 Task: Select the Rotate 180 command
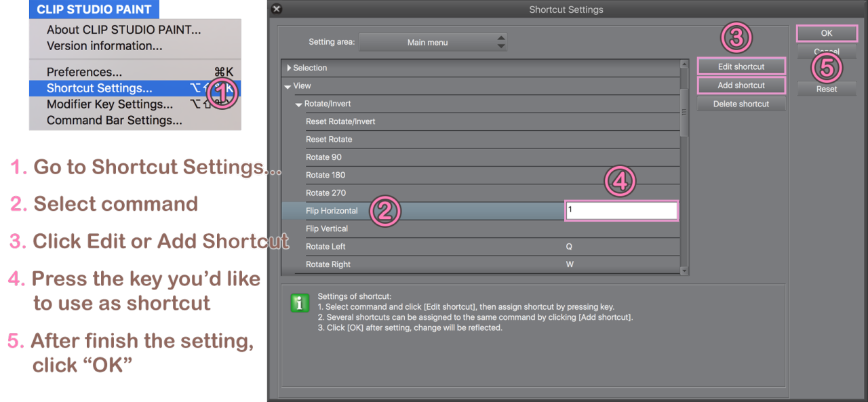(492, 175)
